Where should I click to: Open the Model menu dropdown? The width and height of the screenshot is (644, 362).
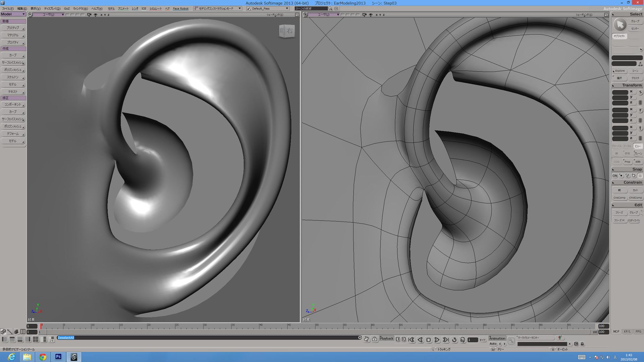(13, 14)
